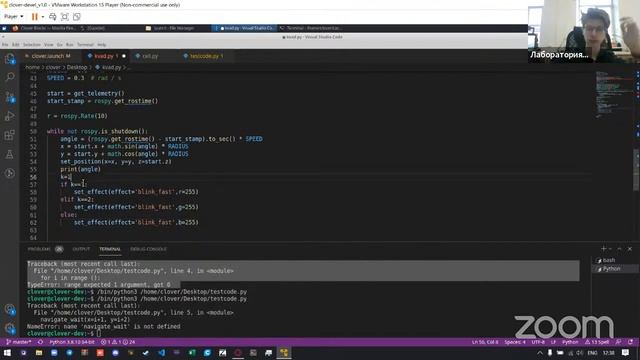640x360 pixels.
Task: Change encoding via UTF-8 in status bar
Action: tap(538, 342)
